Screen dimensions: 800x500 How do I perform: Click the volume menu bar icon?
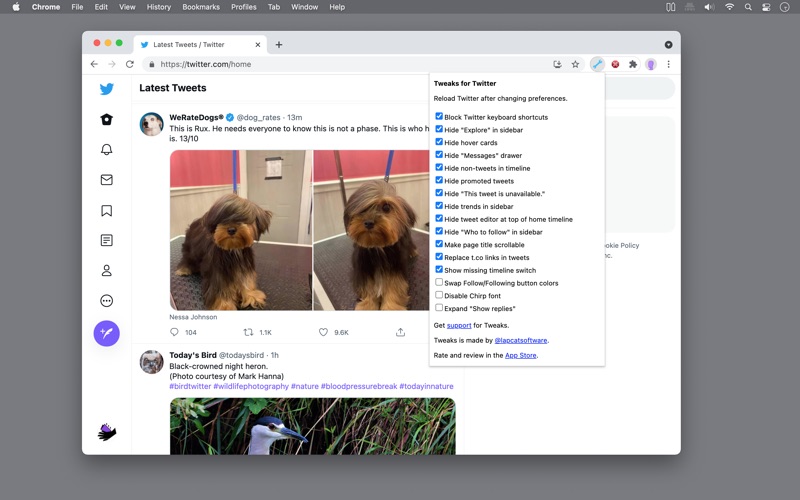(709, 7)
